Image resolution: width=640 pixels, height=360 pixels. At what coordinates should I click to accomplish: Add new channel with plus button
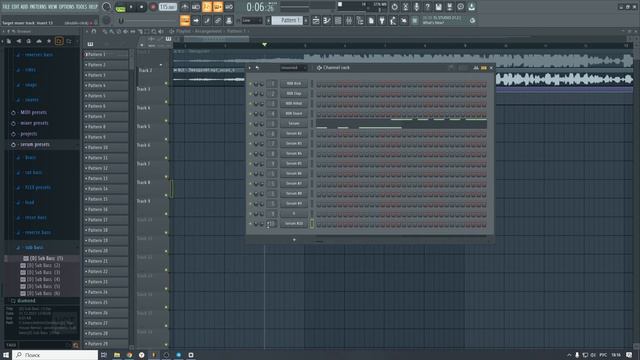click(294, 240)
